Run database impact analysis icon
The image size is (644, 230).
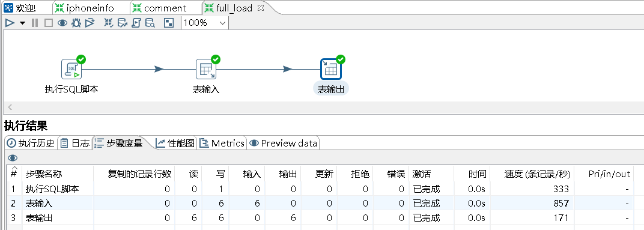pyautogui.click(x=123, y=23)
